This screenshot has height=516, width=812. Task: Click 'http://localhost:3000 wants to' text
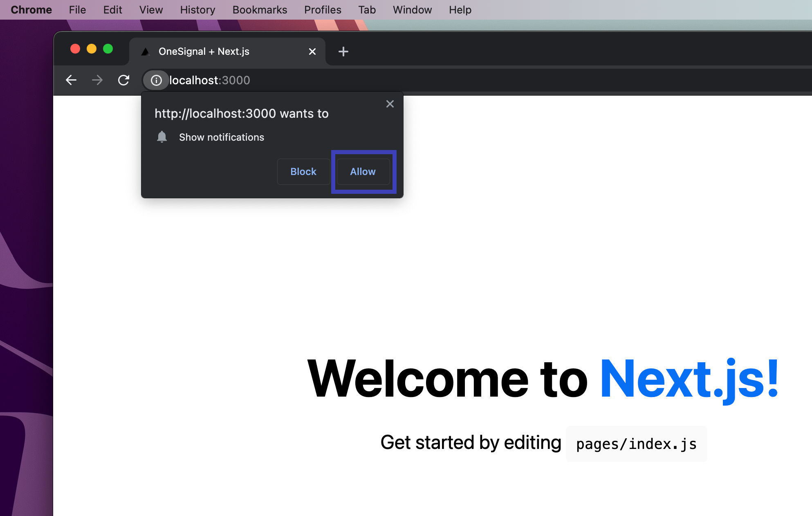click(x=242, y=114)
